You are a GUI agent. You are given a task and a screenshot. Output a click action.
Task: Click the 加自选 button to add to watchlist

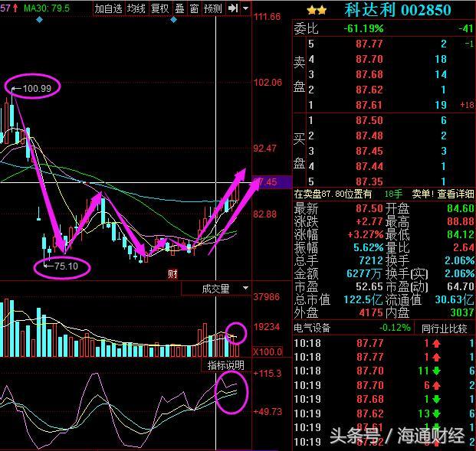pos(108,8)
